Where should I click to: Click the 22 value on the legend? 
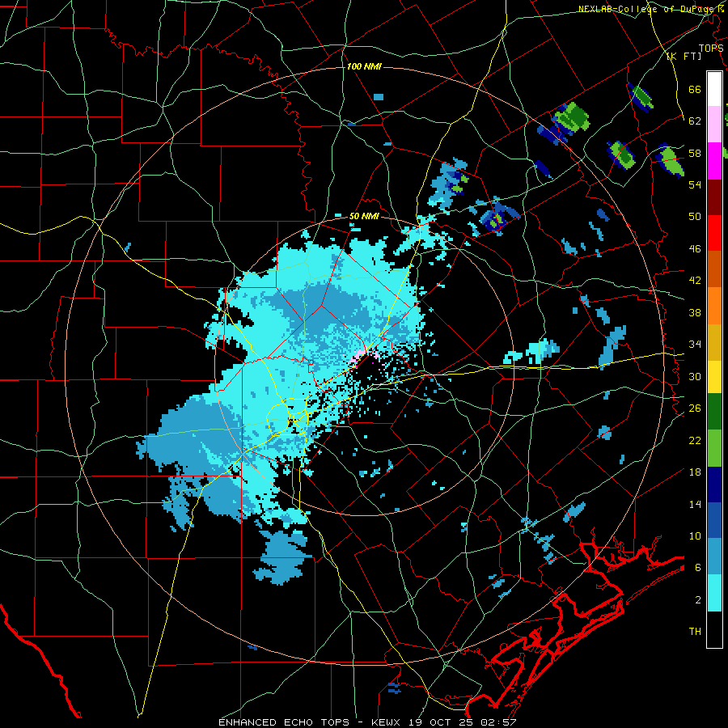click(695, 440)
